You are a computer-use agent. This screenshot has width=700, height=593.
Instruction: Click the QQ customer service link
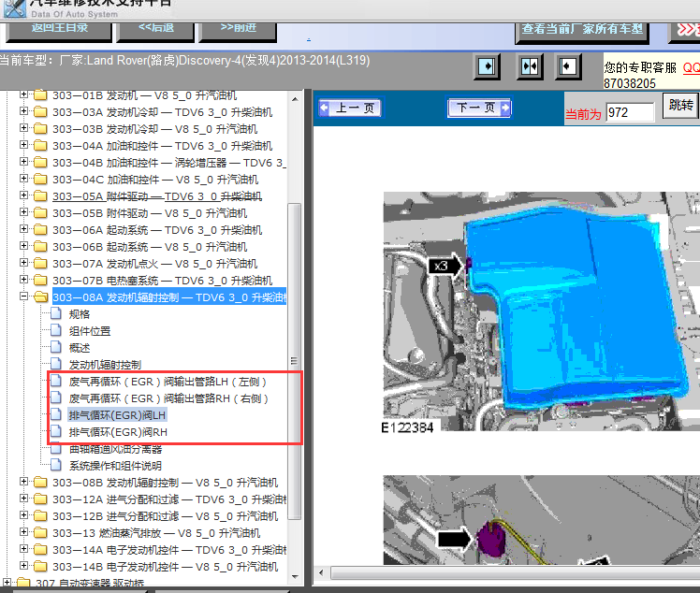click(x=691, y=68)
